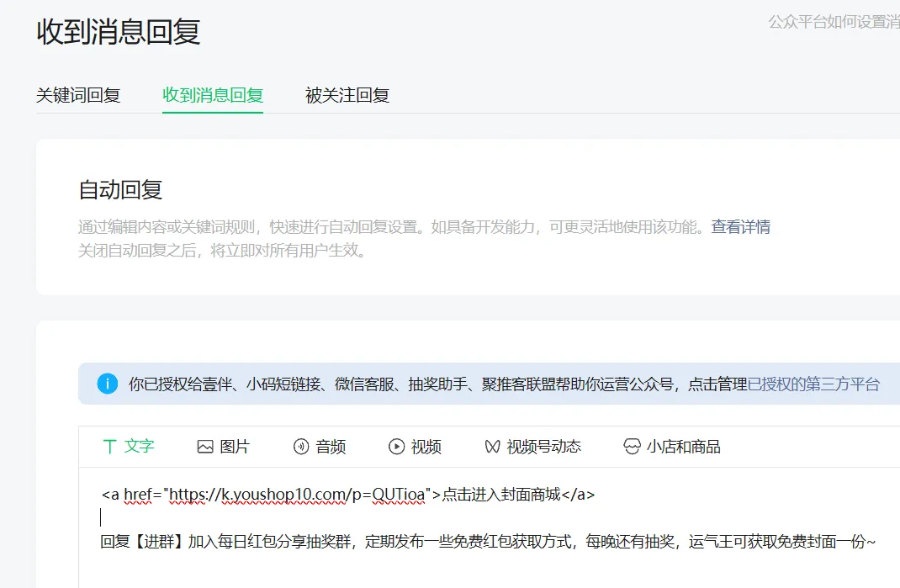Image resolution: width=900 pixels, height=588 pixels.
Task: Select the 视频 reply type label
Action: point(426,446)
